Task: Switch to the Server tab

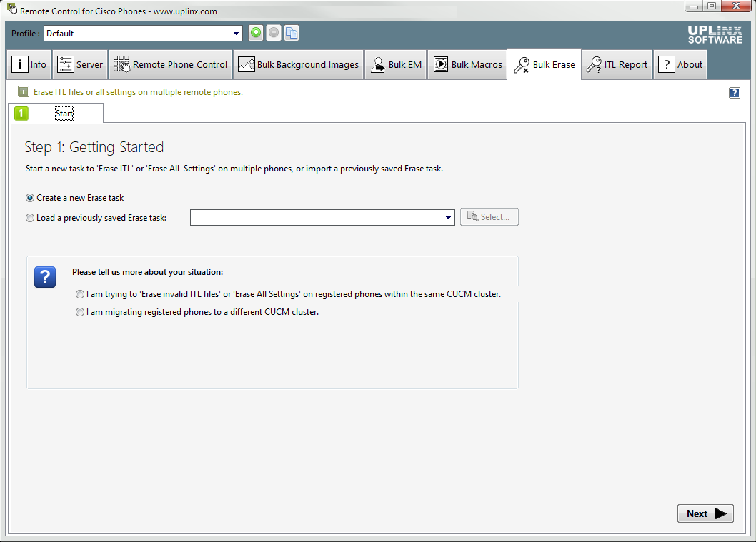Action: [80, 64]
